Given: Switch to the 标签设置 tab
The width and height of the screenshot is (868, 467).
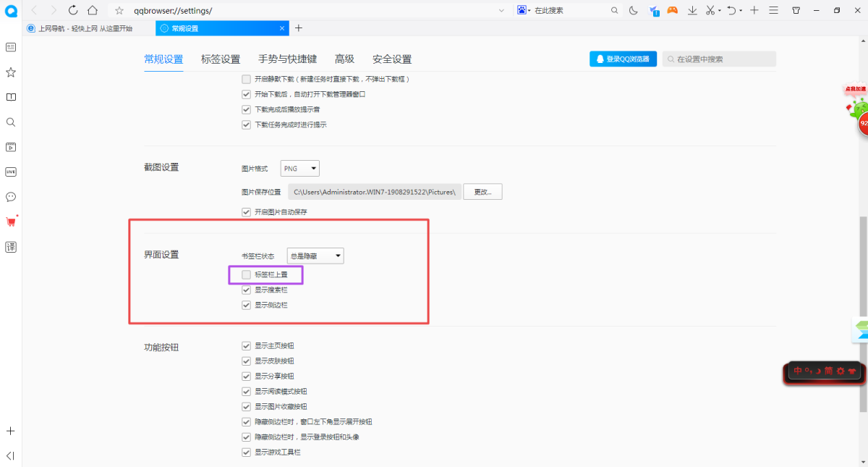Looking at the screenshot, I should point(221,59).
